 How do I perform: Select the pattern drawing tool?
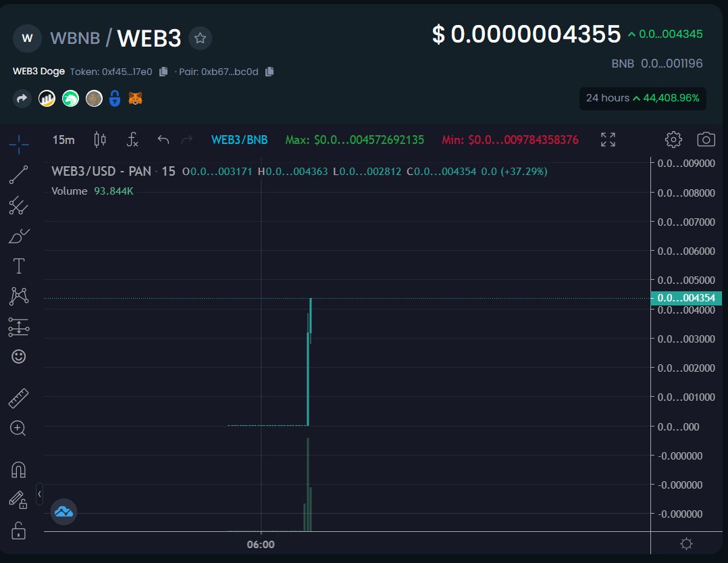pos(19,296)
